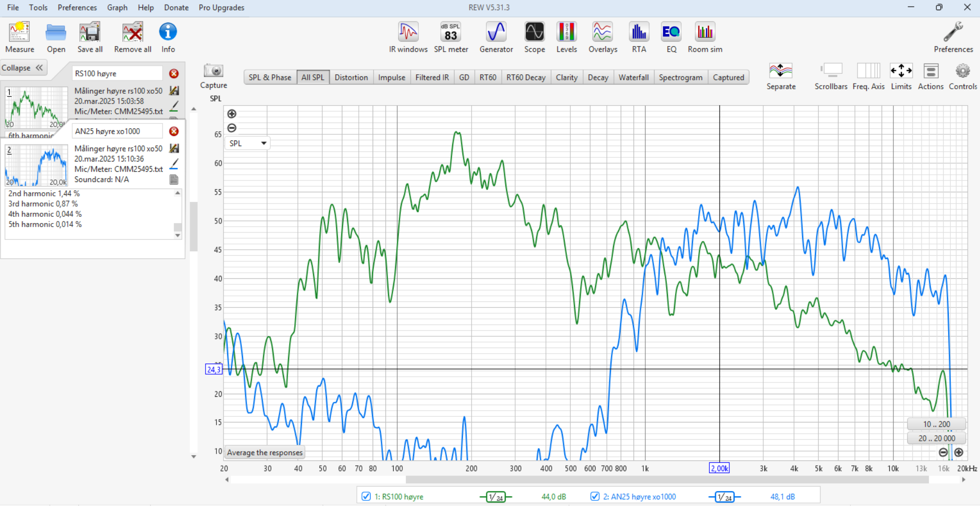Zoom out vertically with minus icon

[x=232, y=128]
